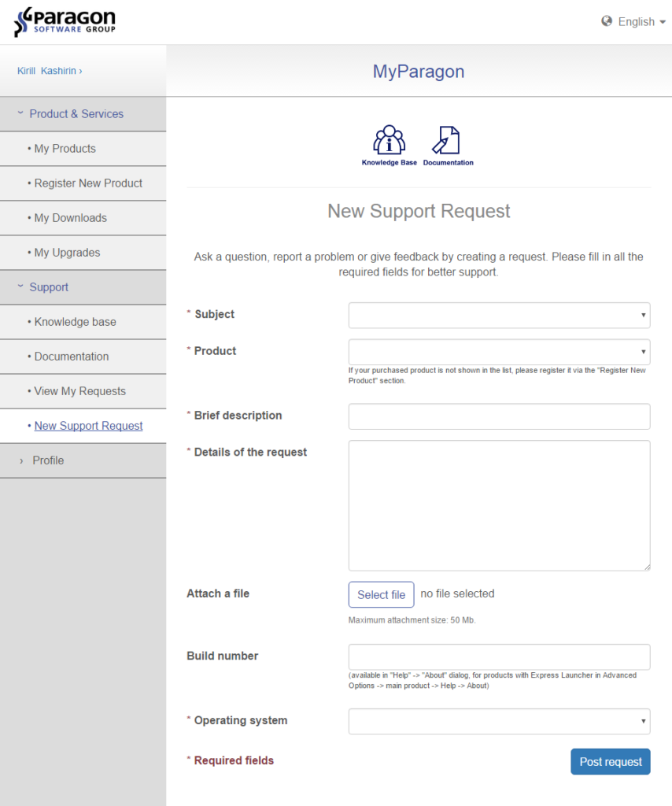Collapse the Product & Services section
This screenshot has width=672, height=806.
(x=76, y=113)
